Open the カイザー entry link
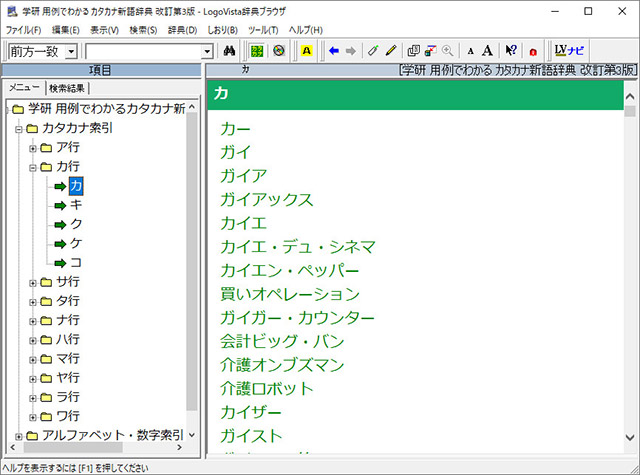Image resolution: width=640 pixels, height=475 pixels. pyautogui.click(x=251, y=413)
